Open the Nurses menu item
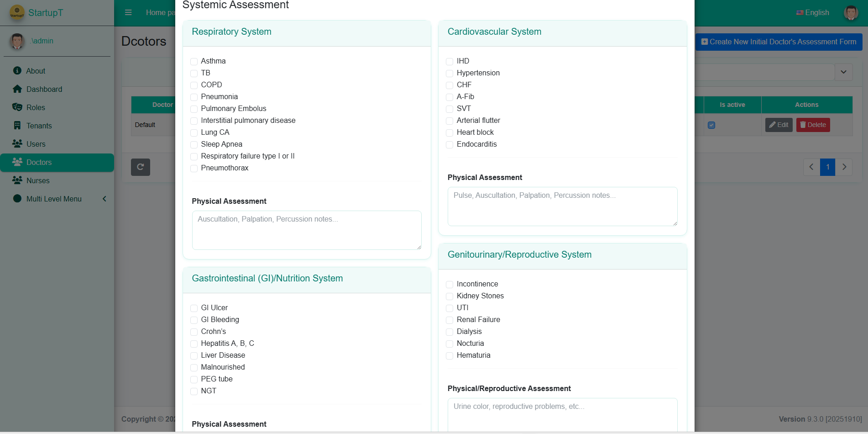Image resolution: width=868 pixels, height=434 pixels. pos(38,180)
